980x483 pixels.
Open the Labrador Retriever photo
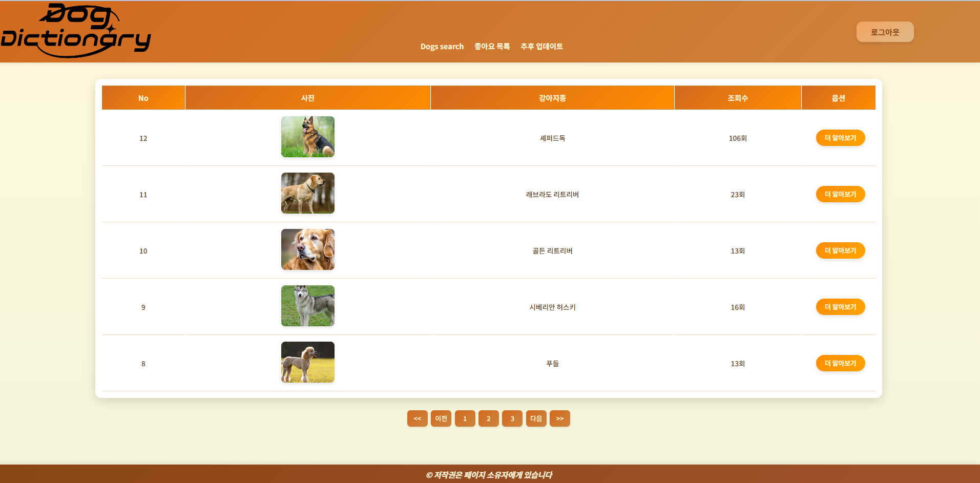307,193
